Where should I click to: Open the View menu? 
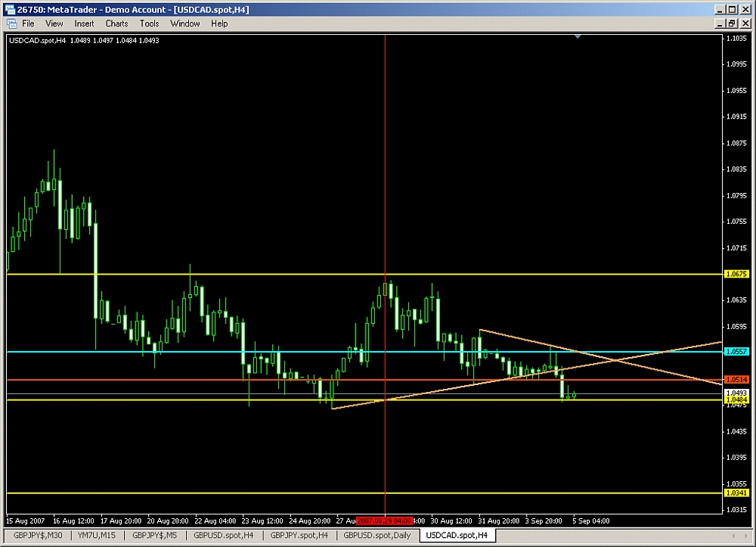click(x=54, y=23)
